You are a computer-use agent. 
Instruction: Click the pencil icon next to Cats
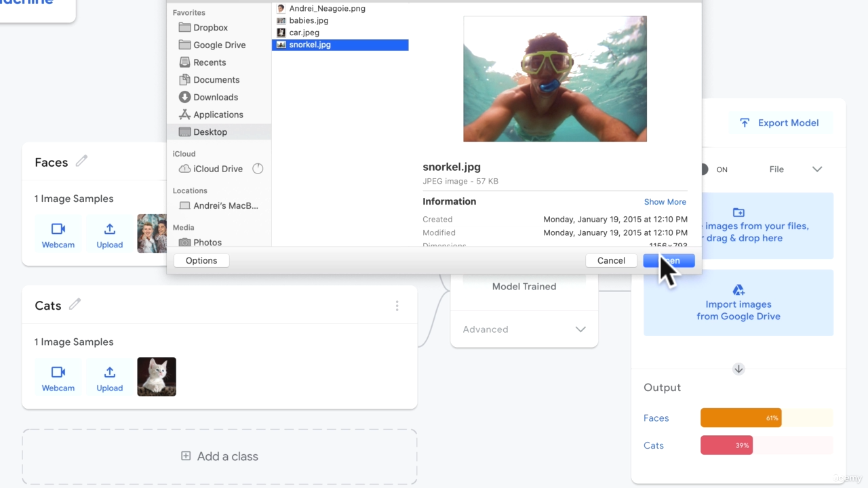[75, 304]
